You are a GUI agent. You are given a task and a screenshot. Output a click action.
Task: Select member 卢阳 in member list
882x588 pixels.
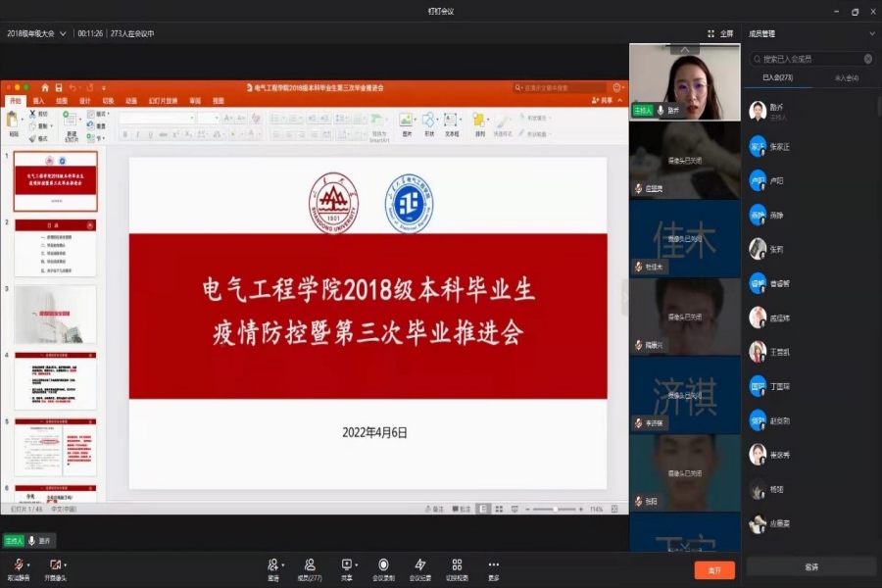click(811, 180)
